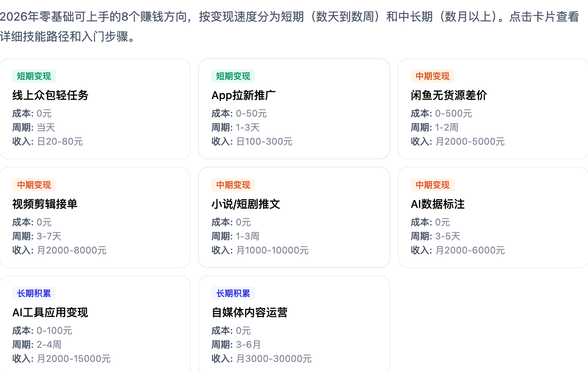The height and width of the screenshot is (372, 588).
Task: Open the 闲鱼无货源差价 card
Action: 493,109
